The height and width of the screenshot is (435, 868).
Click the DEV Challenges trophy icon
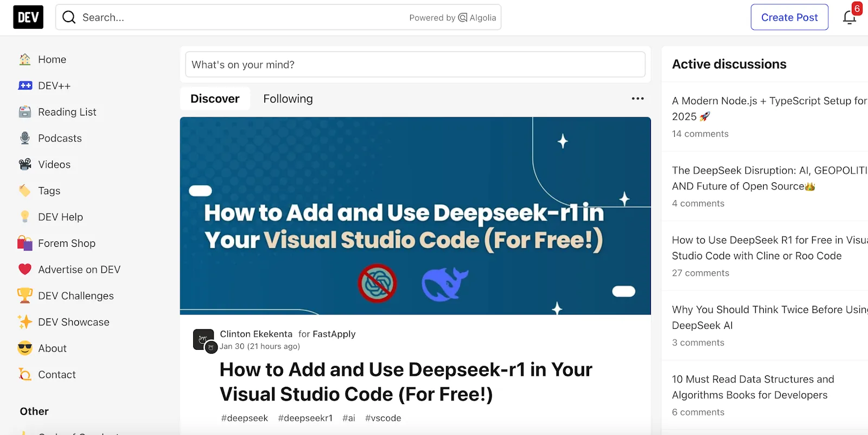pyautogui.click(x=25, y=296)
